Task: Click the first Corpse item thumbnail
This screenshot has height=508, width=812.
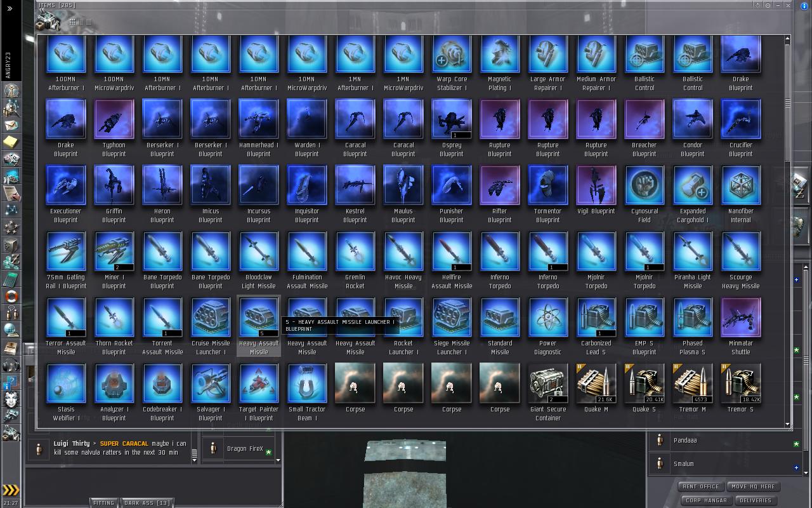Action: click(x=355, y=384)
